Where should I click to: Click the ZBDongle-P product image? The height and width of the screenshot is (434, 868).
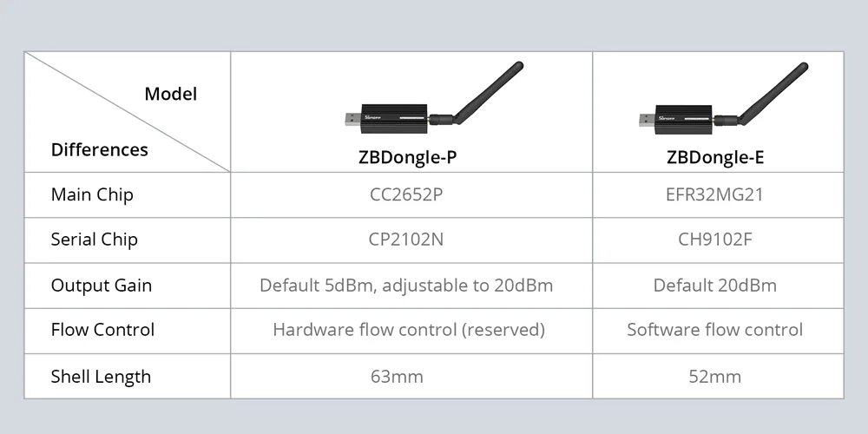tap(434, 97)
